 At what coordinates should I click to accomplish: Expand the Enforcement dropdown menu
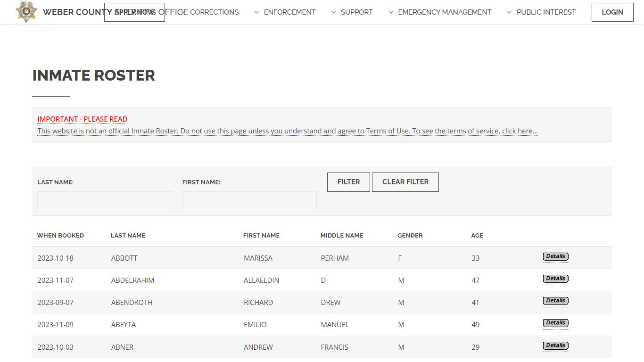(x=285, y=12)
